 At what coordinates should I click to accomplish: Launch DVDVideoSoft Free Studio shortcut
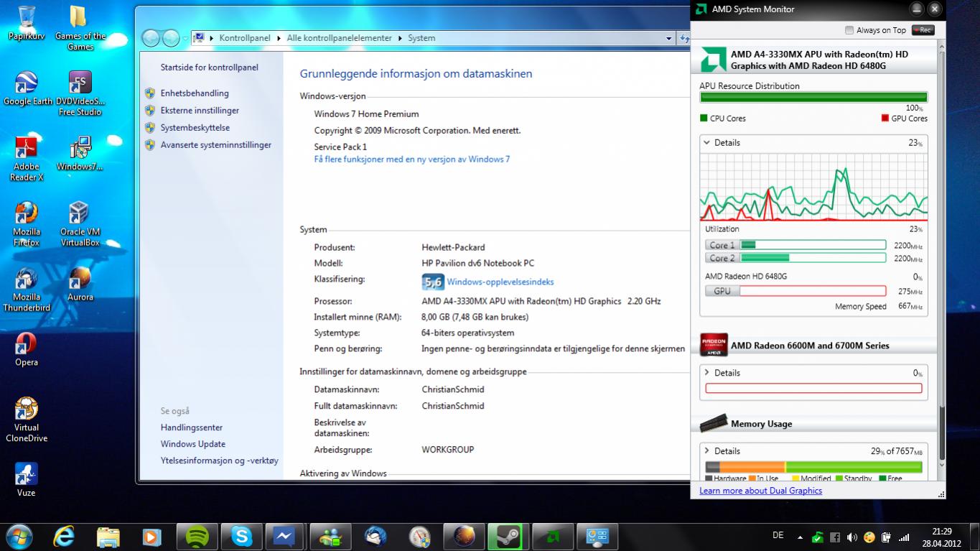pyautogui.click(x=80, y=93)
